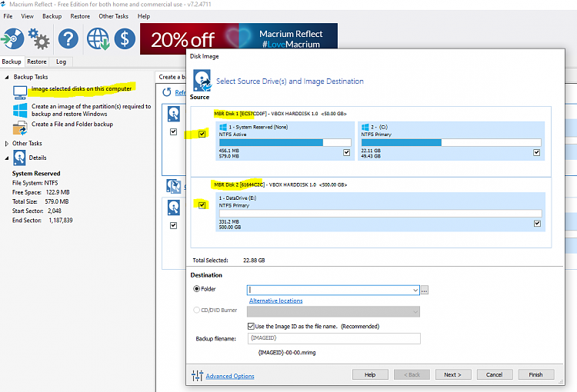Toggle 'Use the Image ID as the file name'
This screenshot has height=392, width=577.
(x=251, y=326)
